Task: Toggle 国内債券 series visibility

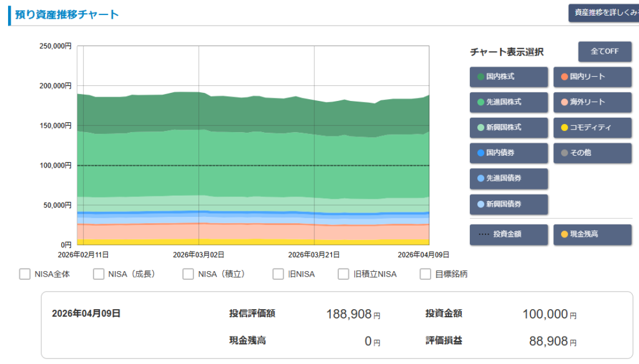Action: point(509,153)
